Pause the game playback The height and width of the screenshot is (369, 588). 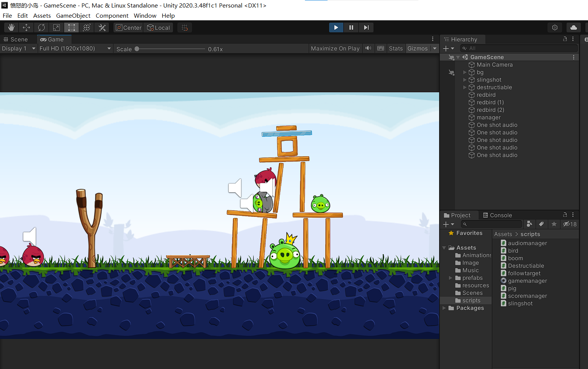click(x=351, y=27)
